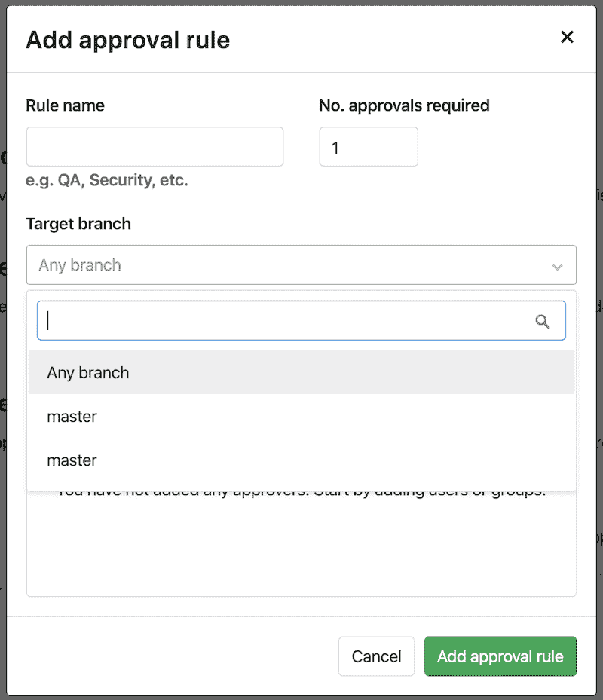603x700 pixels.
Task: Click the No. approvals required label
Action: point(404,105)
